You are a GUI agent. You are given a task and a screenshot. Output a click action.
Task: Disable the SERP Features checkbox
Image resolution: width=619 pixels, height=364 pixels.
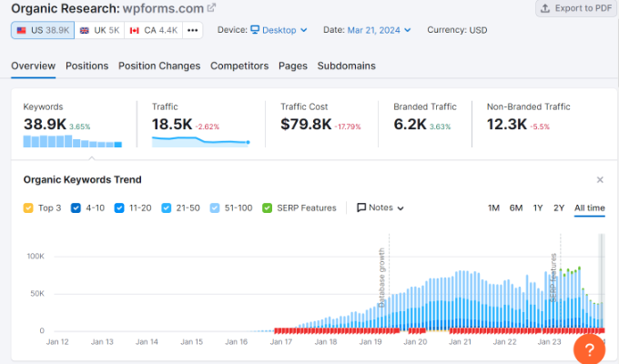pyautogui.click(x=267, y=207)
